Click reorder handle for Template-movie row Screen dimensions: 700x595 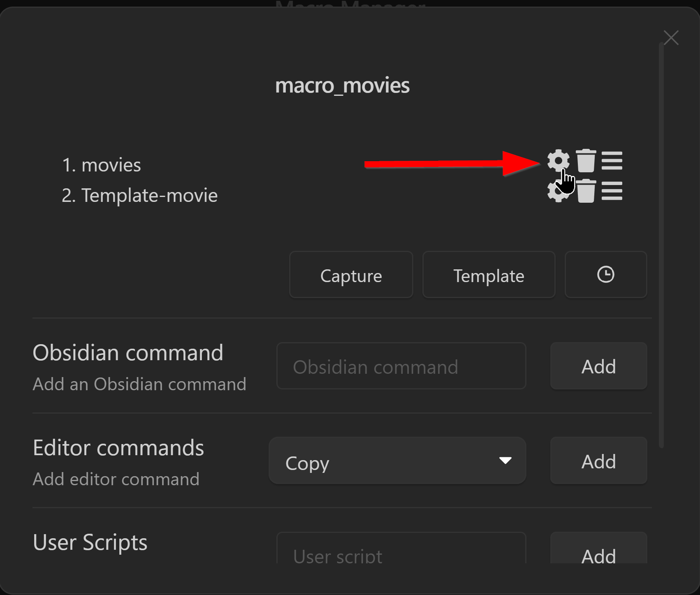click(612, 191)
